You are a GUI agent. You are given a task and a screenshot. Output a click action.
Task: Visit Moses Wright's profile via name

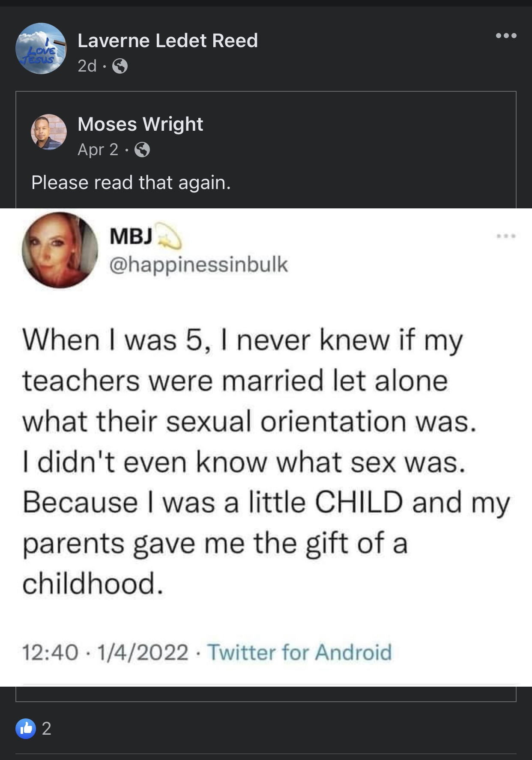click(x=140, y=124)
